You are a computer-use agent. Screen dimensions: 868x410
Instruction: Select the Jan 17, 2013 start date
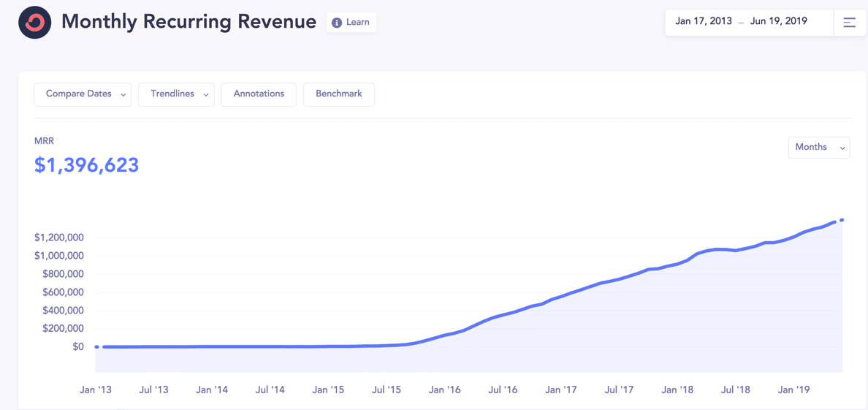pos(704,22)
